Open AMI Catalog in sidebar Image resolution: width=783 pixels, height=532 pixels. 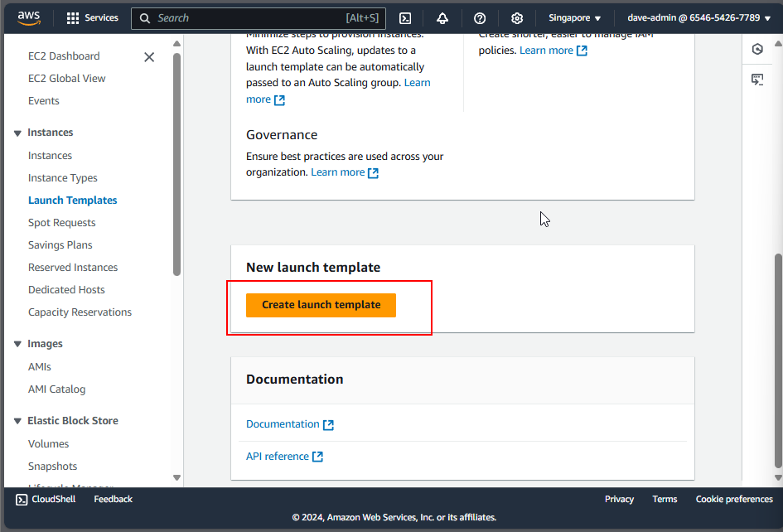[x=56, y=389]
